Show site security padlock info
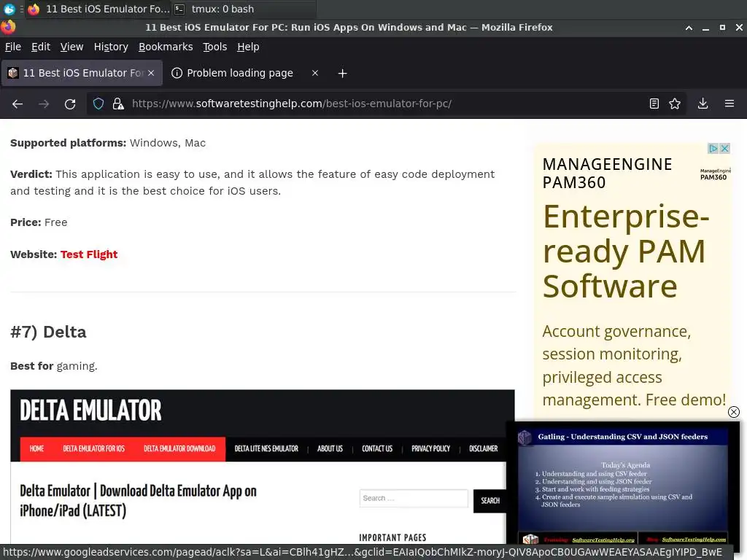Image resolution: width=747 pixels, height=560 pixels. click(118, 104)
